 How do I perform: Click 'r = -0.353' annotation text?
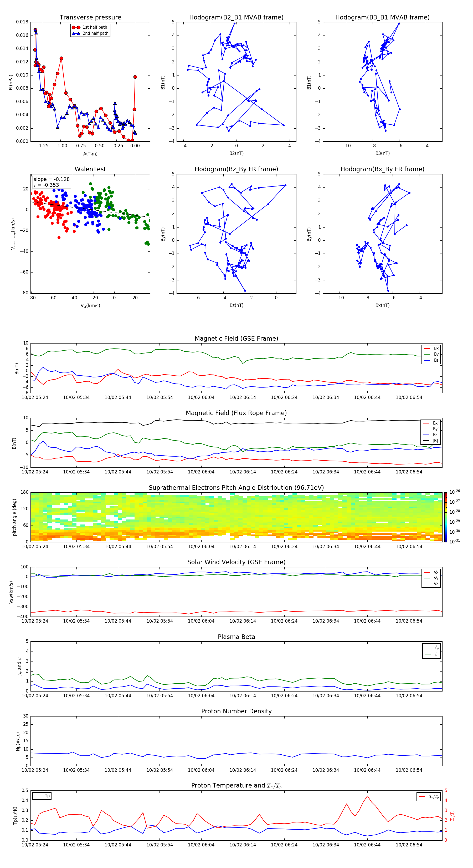click(47, 185)
